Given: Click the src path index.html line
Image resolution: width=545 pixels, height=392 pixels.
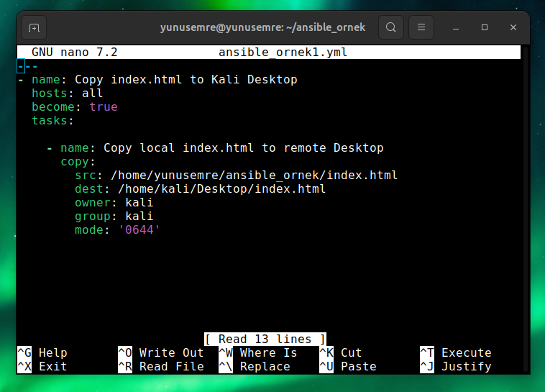Looking at the screenshot, I should tap(250, 175).
